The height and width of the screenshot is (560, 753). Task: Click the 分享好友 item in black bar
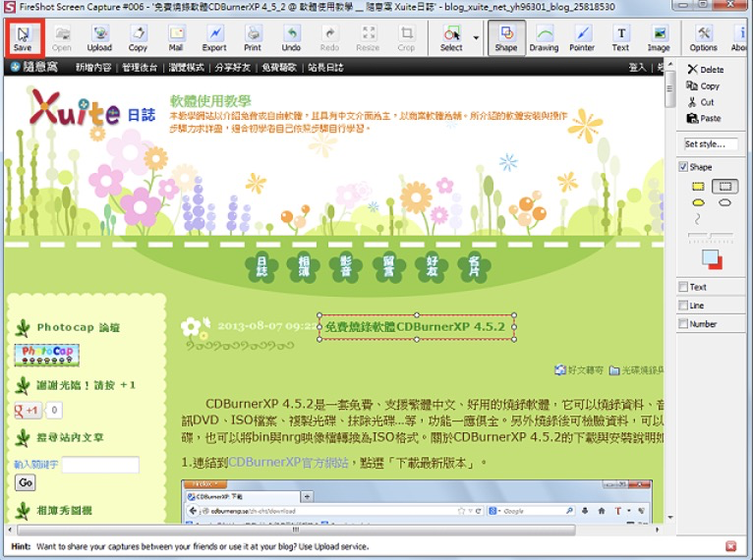click(x=232, y=68)
